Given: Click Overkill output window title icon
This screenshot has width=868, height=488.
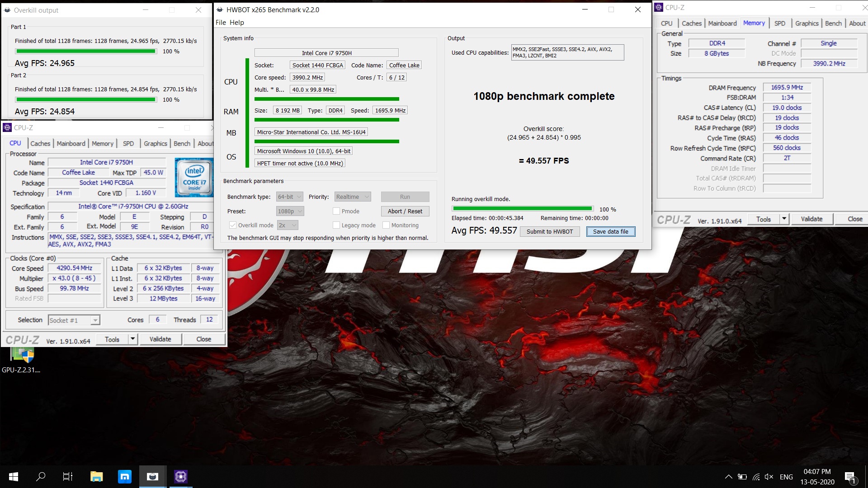Looking at the screenshot, I should (7, 10).
